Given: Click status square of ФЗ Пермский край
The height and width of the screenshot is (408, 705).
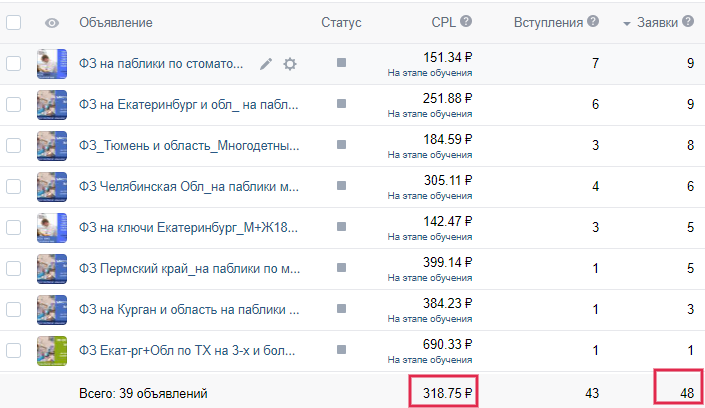Looking at the screenshot, I should 341,267.
